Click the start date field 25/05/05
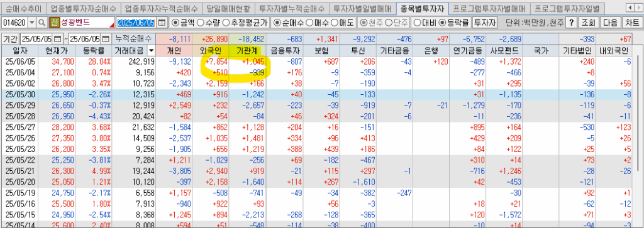The height and width of the screenshot is (228, 644). [36, 40]
